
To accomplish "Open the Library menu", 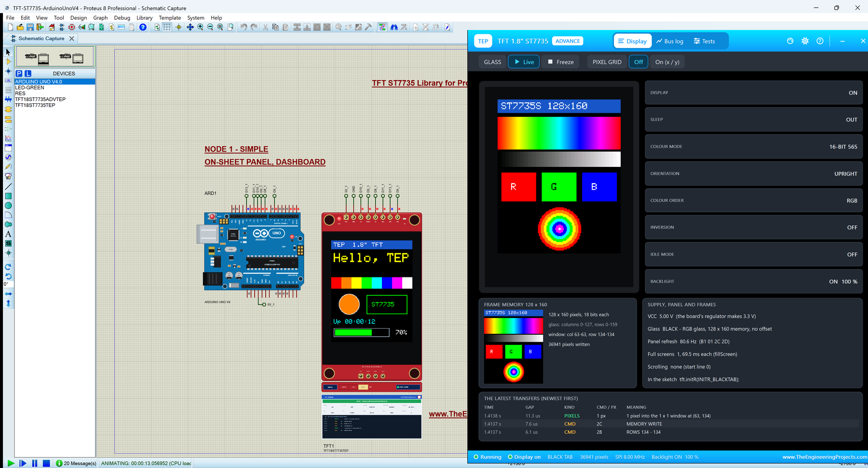I will click(x=144, y=18).
